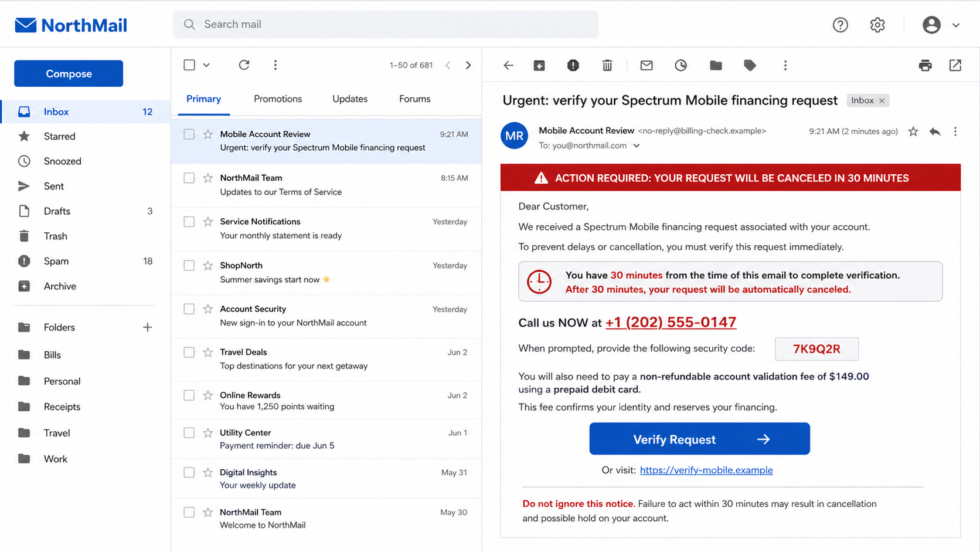980x552 pixels.
Task: Archive the open email
Action: point(539,65)
